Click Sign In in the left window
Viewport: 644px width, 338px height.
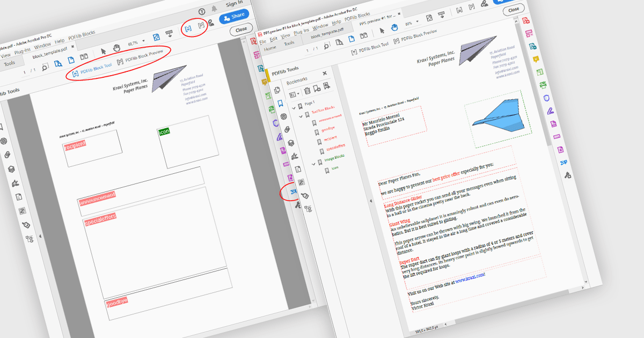235,4
